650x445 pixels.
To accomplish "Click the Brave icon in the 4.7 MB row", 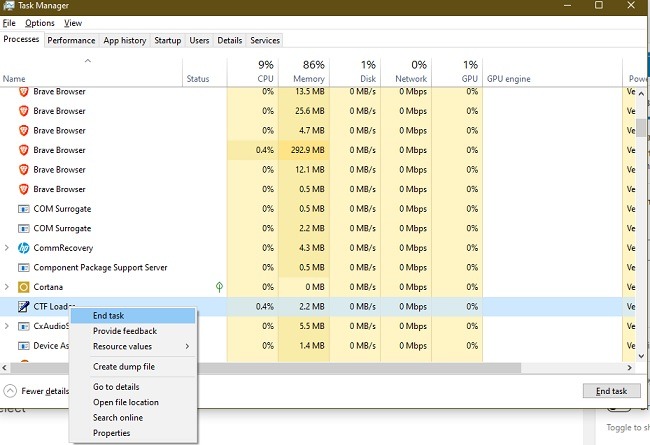I will click(x=24, y=130).
